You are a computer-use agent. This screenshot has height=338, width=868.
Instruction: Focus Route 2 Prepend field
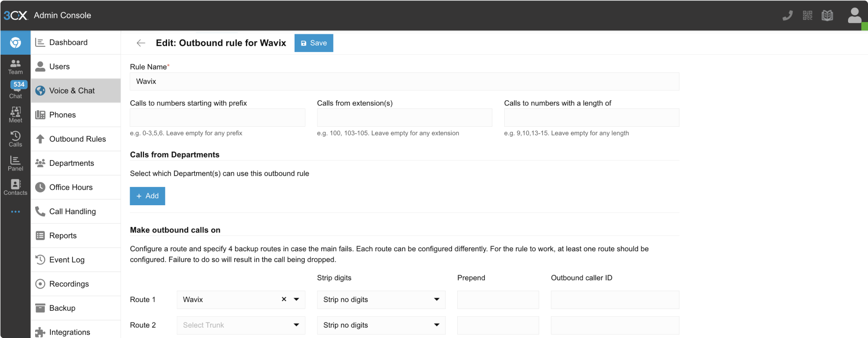tap(498, 325)
